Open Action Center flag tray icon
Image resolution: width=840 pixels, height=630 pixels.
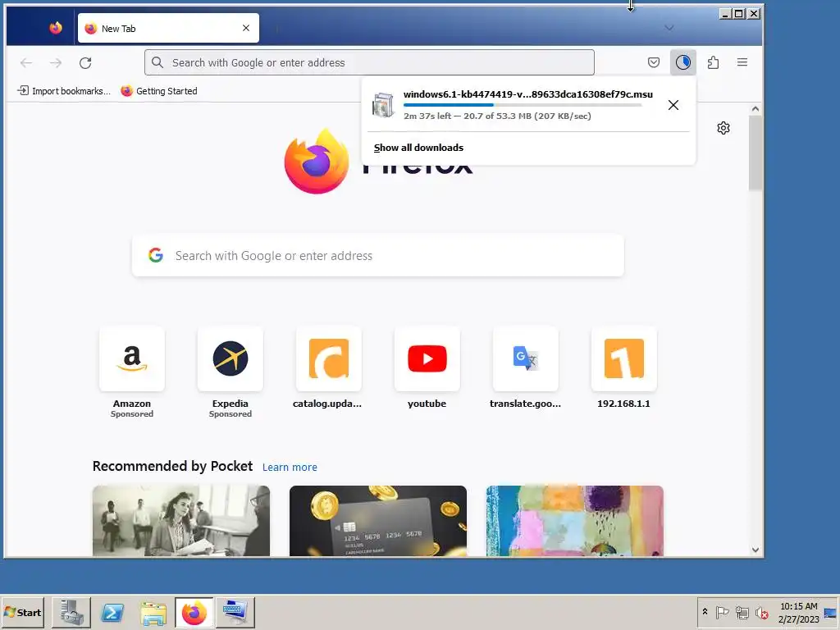tap(722, 612)
